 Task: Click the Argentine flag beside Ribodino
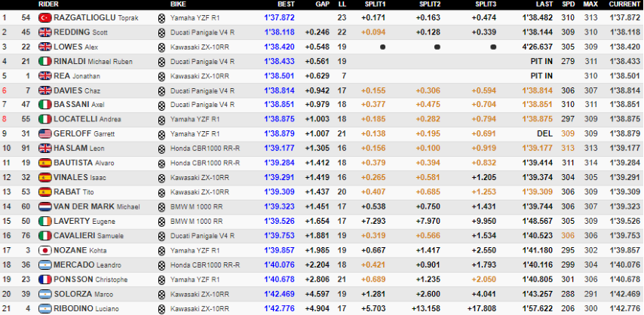pyautogui.click(x=44, y=308)
